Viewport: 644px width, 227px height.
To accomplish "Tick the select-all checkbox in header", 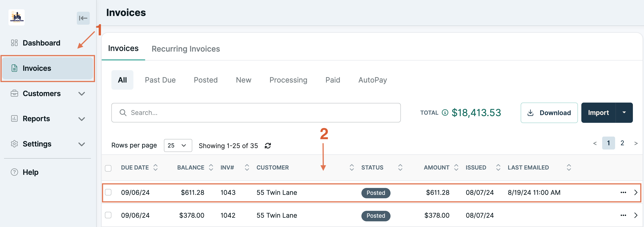I will (x=108, y=168).
